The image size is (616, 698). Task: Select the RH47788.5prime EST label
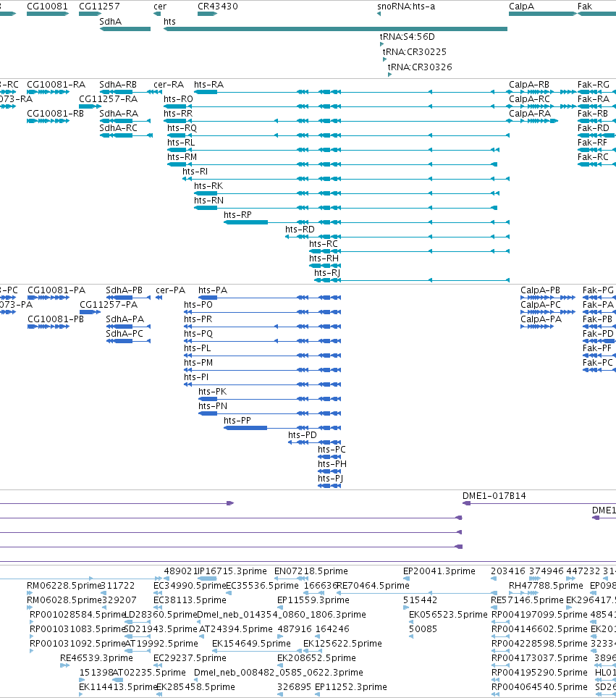coord(546,585)
